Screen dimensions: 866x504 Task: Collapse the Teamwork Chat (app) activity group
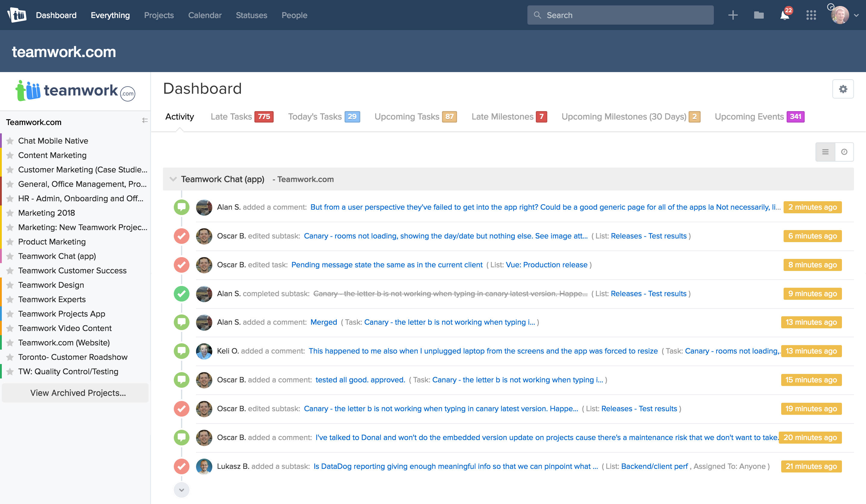(x=173, y=179)
